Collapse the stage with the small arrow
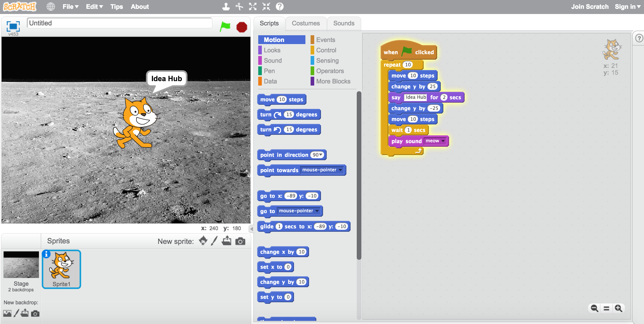The height and width of the screenshot is (324, 644). click(251, 229)
